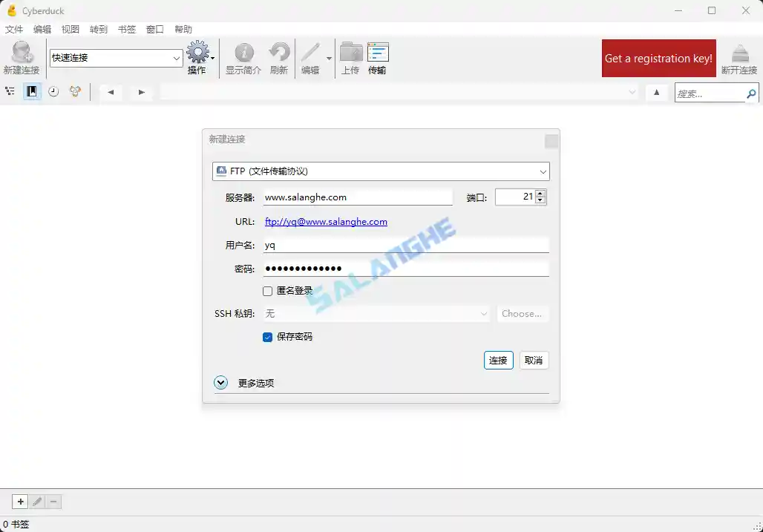763x532 pixels.
Task: Open the 书签 menu
Action: click(x=126, y=29)
